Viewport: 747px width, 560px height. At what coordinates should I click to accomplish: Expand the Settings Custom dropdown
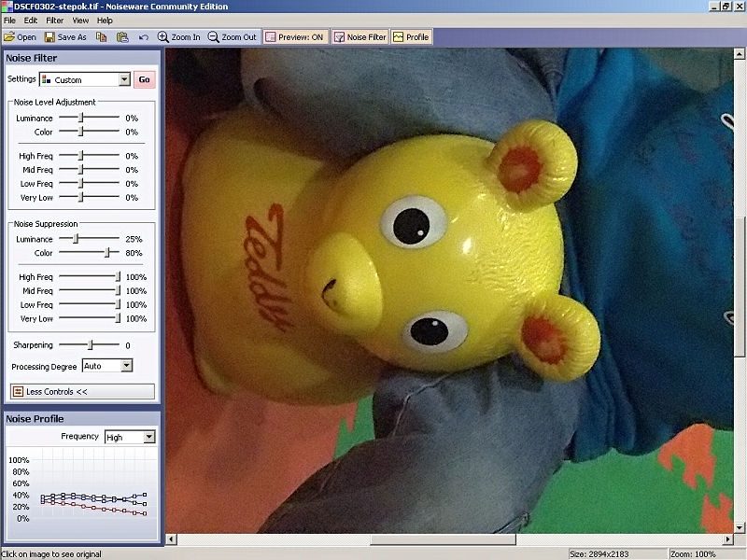[x=124, y=79]
